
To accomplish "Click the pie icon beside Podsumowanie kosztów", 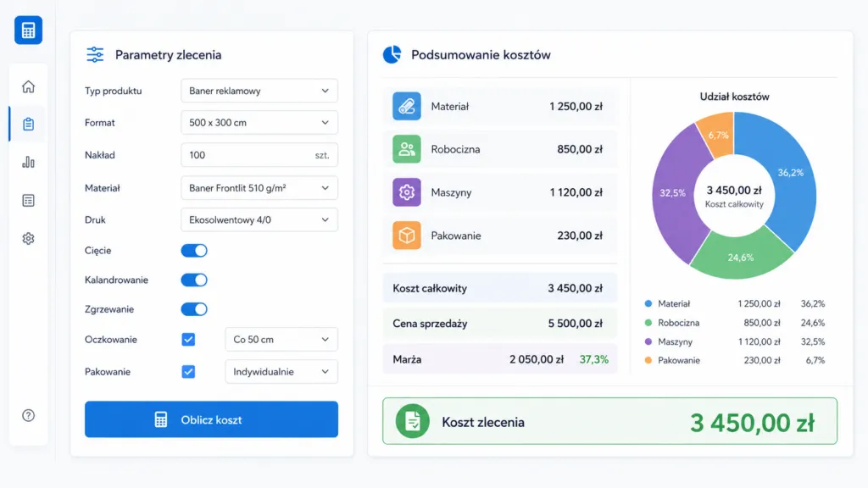I will click(x=392, y=55).
